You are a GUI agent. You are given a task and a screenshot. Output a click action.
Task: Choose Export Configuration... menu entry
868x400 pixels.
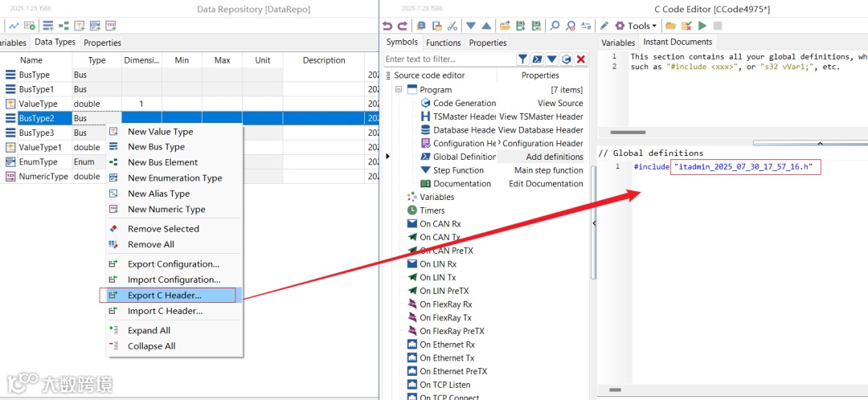point(174,264)
